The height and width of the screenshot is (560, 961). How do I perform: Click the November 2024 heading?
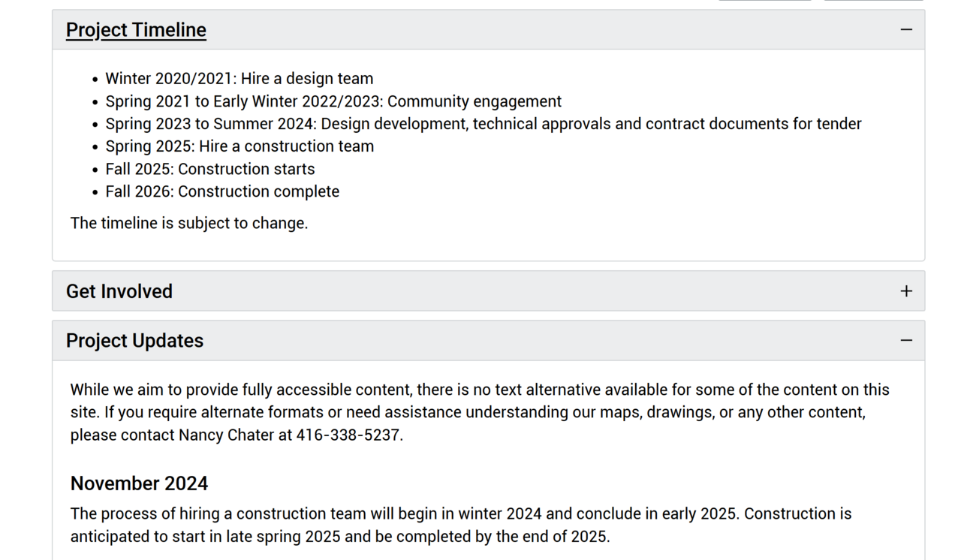click(x=139, y=483)
